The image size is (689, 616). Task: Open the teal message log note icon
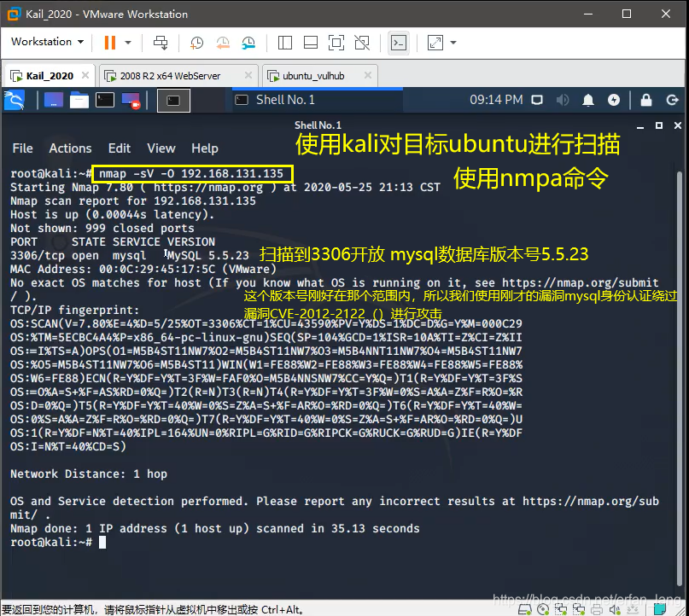point(660,609)
